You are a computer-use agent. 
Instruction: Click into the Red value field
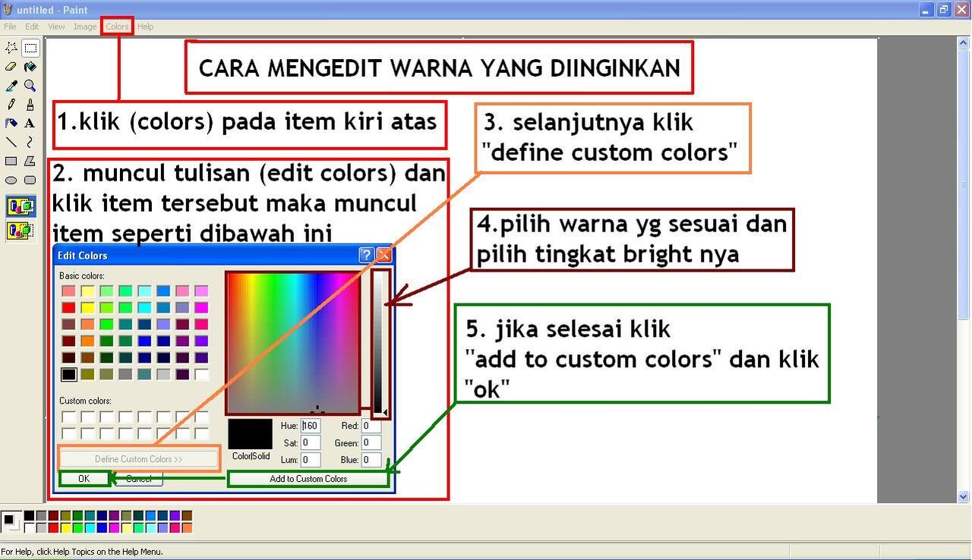click(x=371, y=426)
